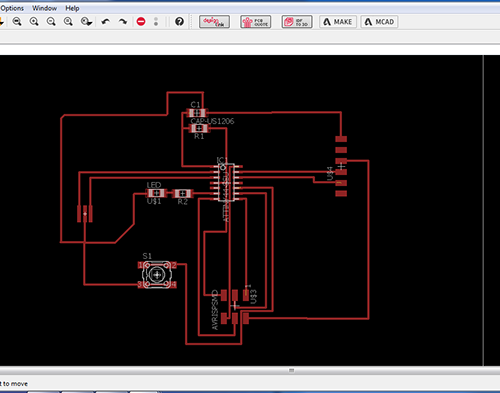Select the S1 pushbutton center
Viewport: 500px width, 393px height.
[157, 275]
